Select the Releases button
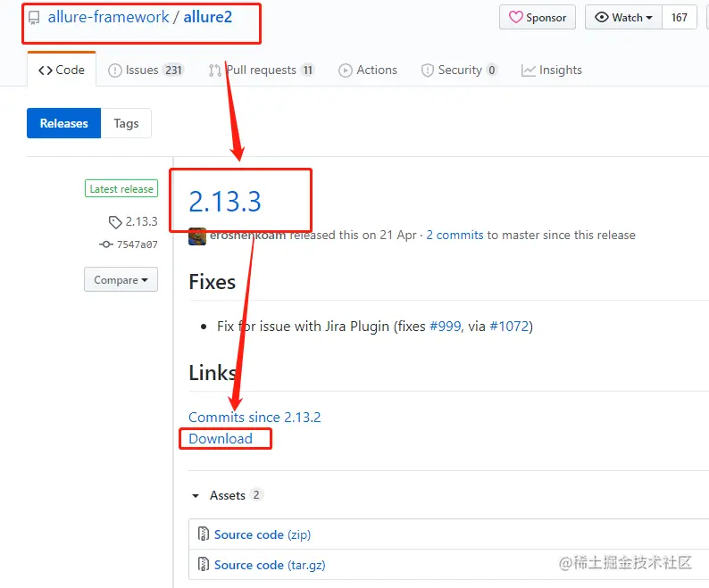Viewport: 709px width, 588px height. click(63, 123)
